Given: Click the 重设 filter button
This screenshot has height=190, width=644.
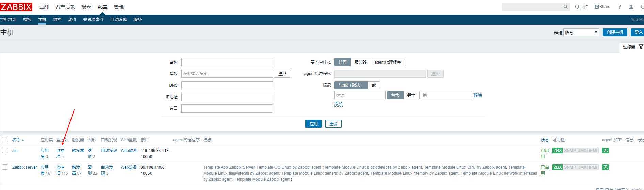Looking at the screenshot, I should pos(333,124).
